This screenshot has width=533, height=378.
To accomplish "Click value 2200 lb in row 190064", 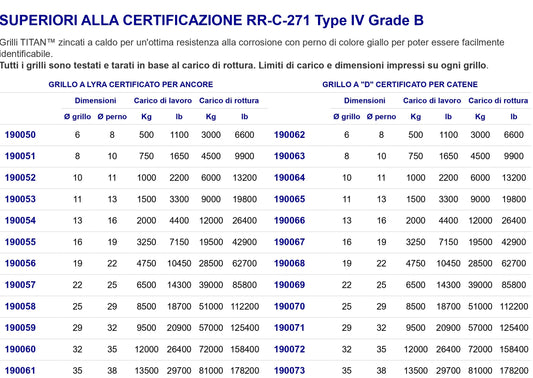I will 448,177.
